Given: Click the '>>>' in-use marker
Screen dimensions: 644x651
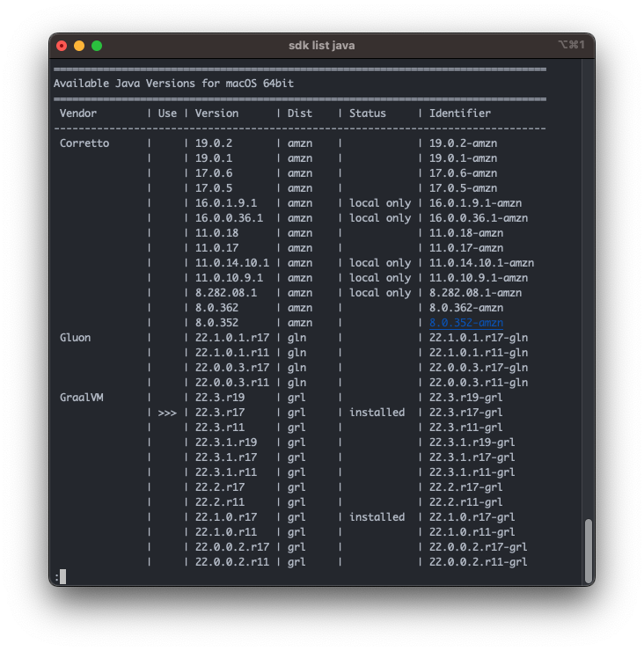Looking at the screenshot, I should click(167, 413).
